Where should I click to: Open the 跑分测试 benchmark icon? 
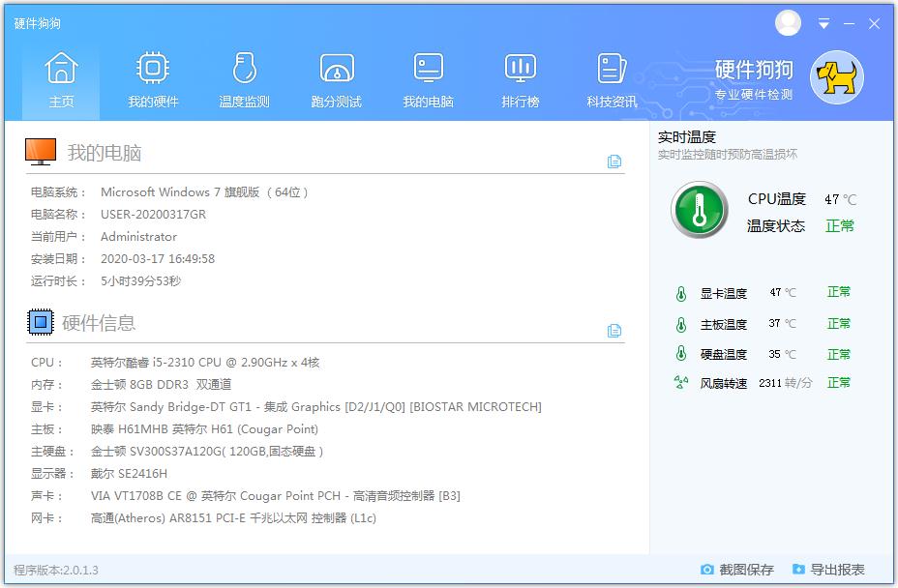point(336,69)
